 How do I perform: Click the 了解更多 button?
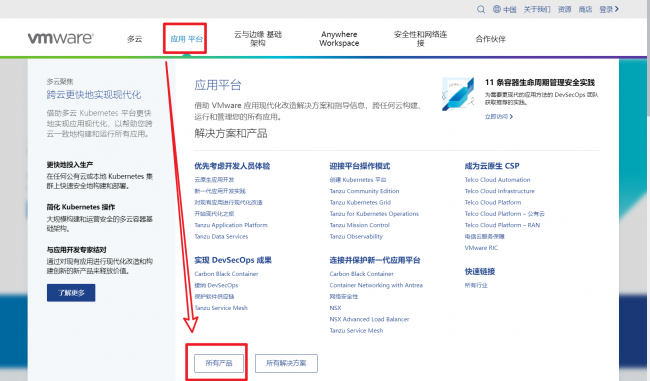pos(71,293)
